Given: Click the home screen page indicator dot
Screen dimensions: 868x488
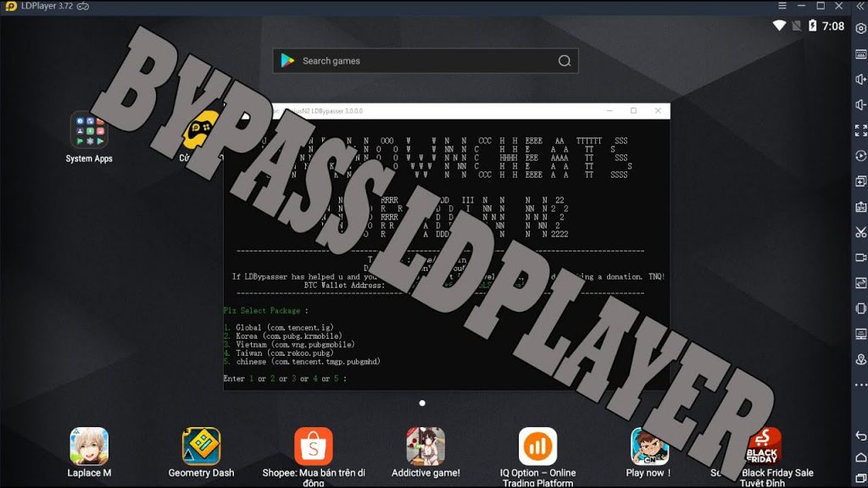Looking at the screenshot, I should [422, 402].
